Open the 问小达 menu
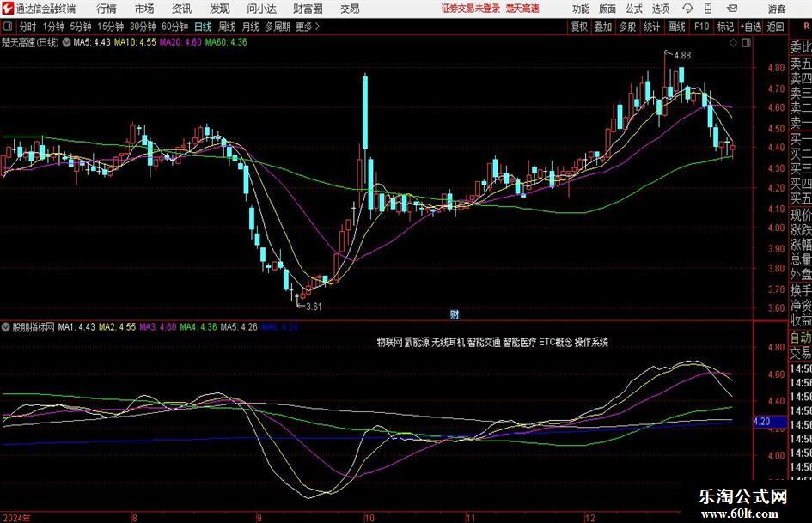 click(x=261, y=9)
